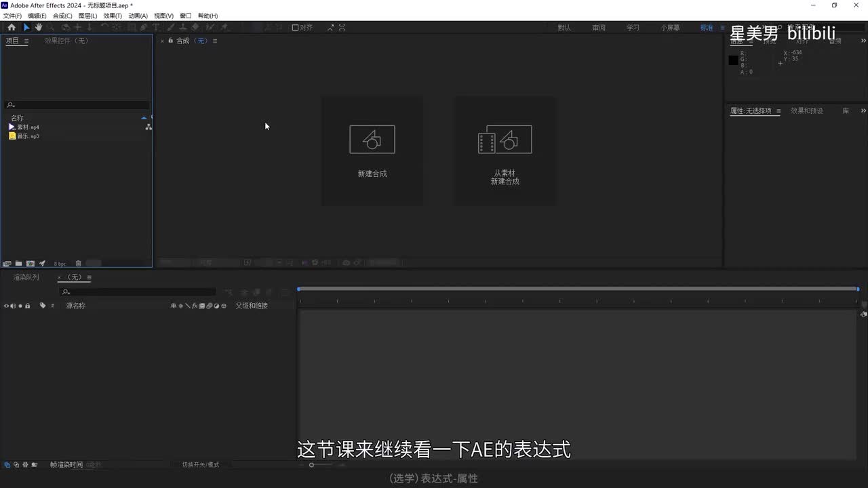The width and height of the screenshot is (868, 488).
Task: Select the Puppet Pin tool
Action: (224, 27)
